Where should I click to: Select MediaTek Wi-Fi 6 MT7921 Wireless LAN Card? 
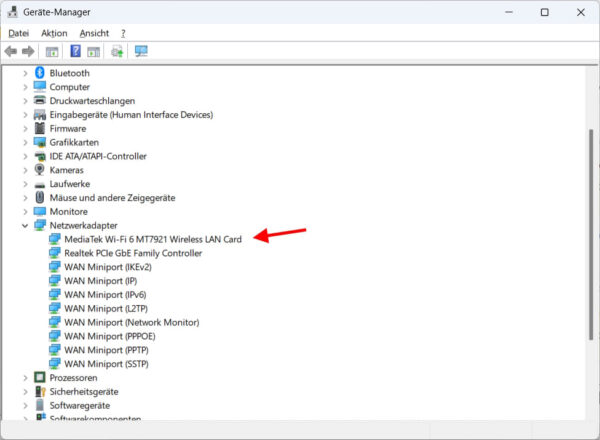pyautogui.click(x=153, y=239)
